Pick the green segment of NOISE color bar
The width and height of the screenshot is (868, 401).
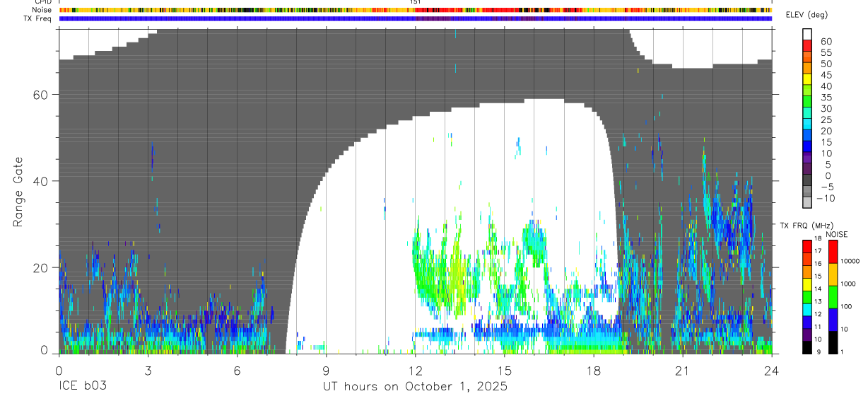click(833, 297)
